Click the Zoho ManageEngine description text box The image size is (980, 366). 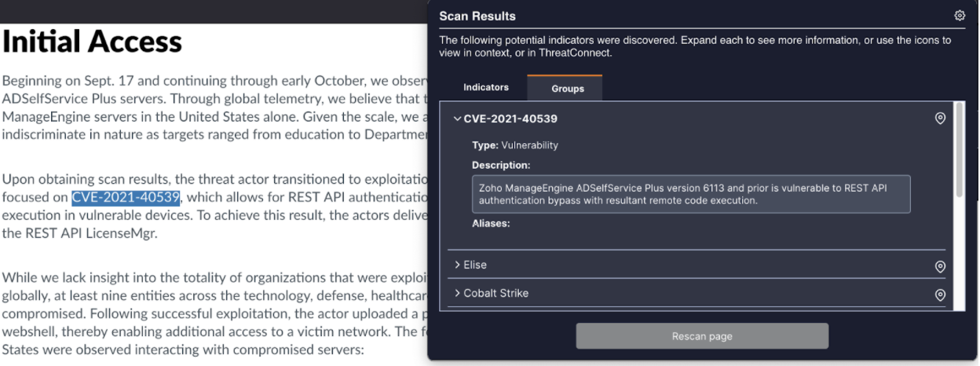(691, 194)
